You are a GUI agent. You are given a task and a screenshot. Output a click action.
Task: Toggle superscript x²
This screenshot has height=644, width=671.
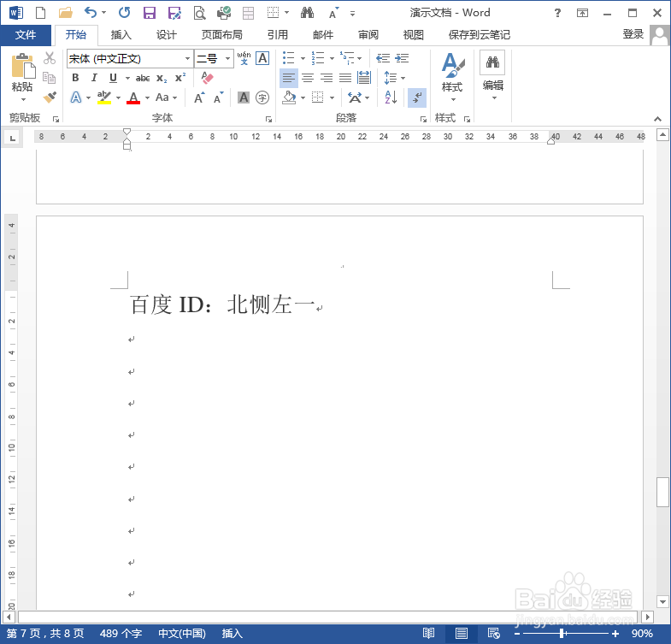pyautogui.click(x=180, y=78)
